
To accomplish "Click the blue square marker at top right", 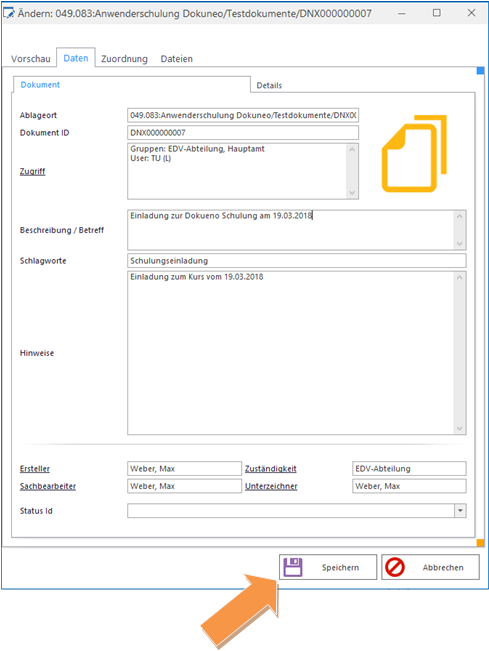I will (480, 71).
